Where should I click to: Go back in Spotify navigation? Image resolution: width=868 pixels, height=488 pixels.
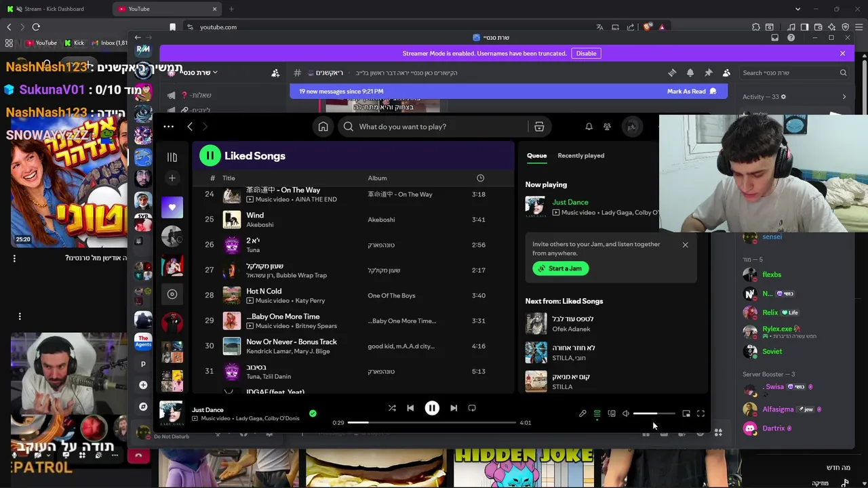[x=190, y=127]
